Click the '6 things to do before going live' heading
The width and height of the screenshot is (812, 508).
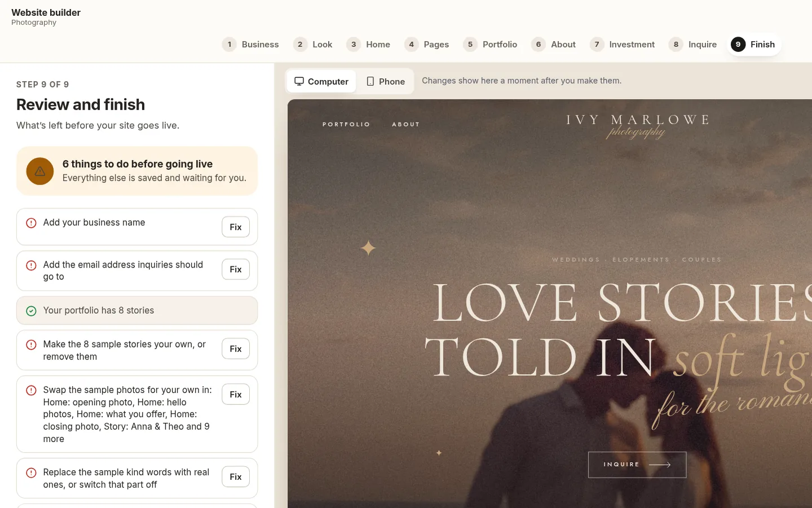138,164
